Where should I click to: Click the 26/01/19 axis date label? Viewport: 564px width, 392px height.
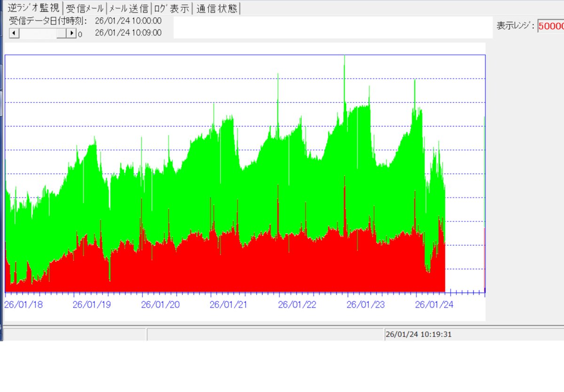tap(92, 305)
